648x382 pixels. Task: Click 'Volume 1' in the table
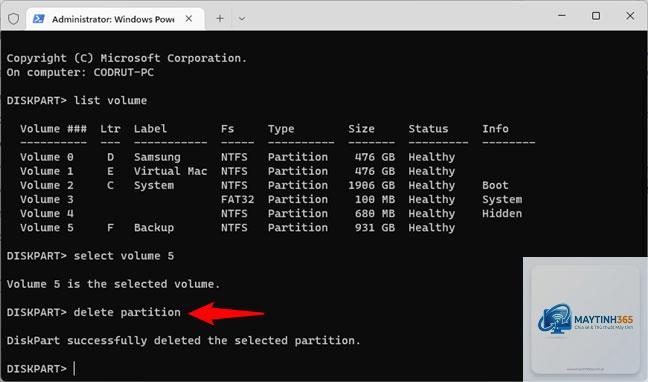point(47,171)
